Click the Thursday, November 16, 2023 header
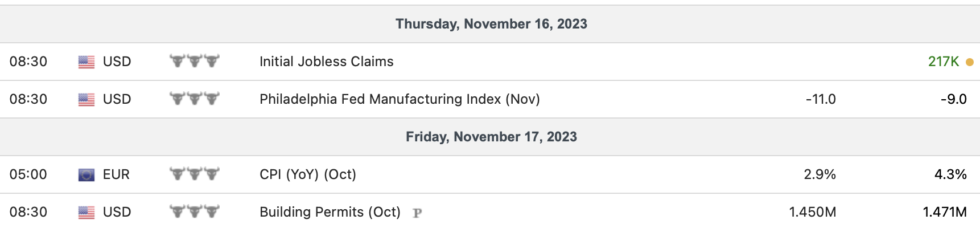The height and width of the screenshot is (236, 980). [491, 24]
